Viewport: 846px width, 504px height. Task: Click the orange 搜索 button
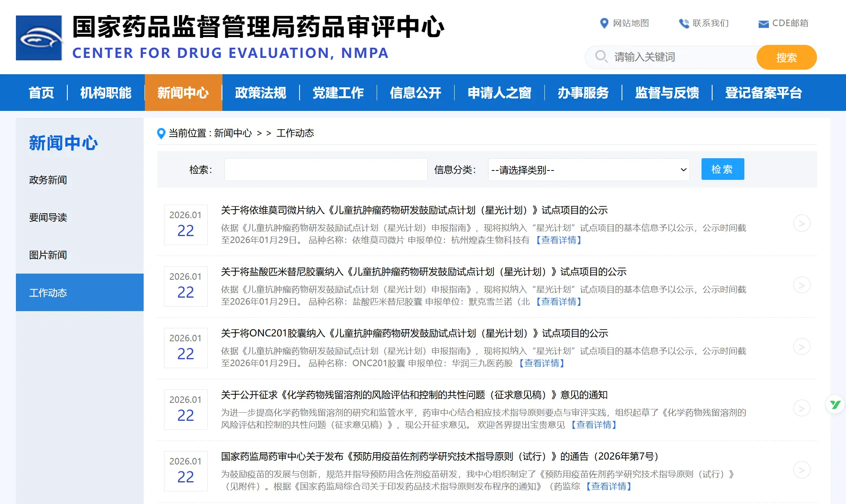tap(786, 57)
